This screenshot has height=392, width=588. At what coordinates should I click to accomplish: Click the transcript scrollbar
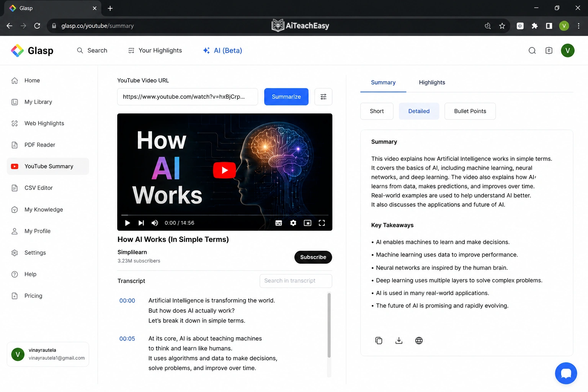coord(329,325)
